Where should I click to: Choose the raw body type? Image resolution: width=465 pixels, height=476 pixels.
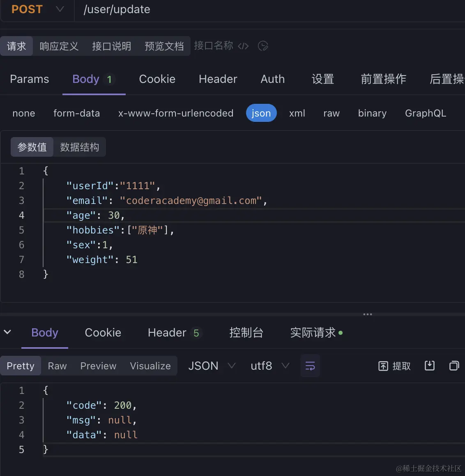click(x=331, y=113)
